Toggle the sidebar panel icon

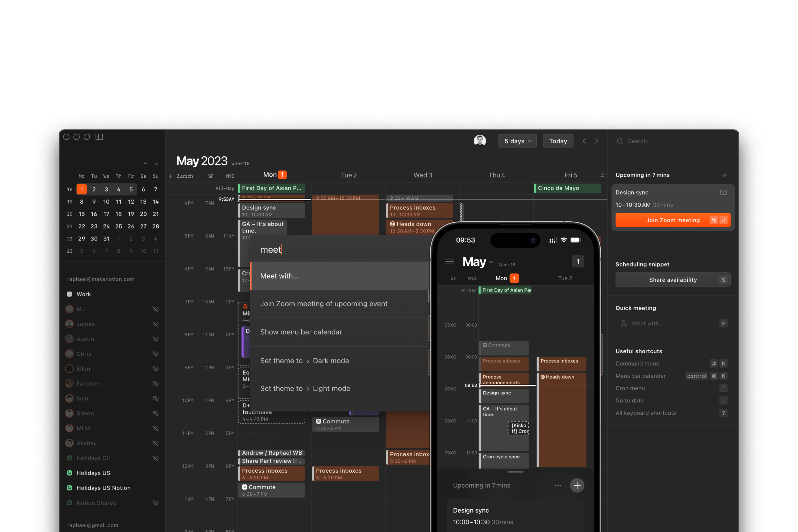click(99, 137)
